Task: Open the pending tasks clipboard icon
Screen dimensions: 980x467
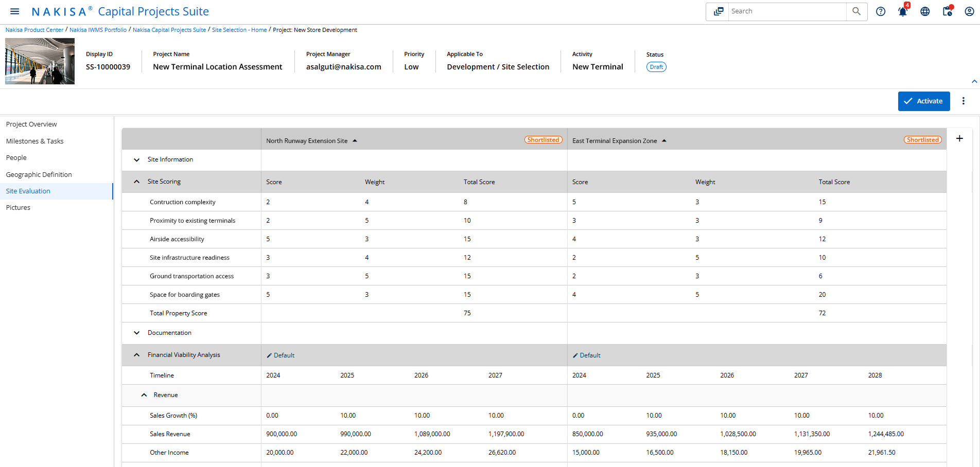Action: click(948, 11)
